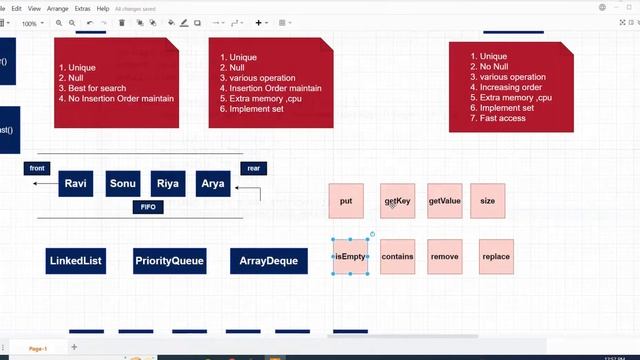Screen dimensions: 640x360
Task: Open the table grid dropdown
Action: 285,23
